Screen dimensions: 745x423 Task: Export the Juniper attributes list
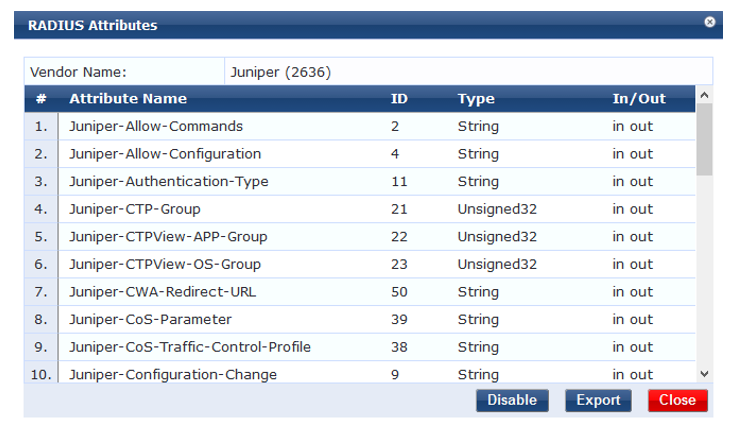pos(598,400)
